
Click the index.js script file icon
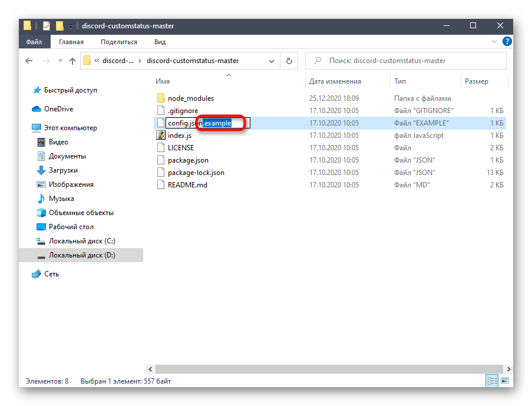pyautogui.click(x=161, y=136)
